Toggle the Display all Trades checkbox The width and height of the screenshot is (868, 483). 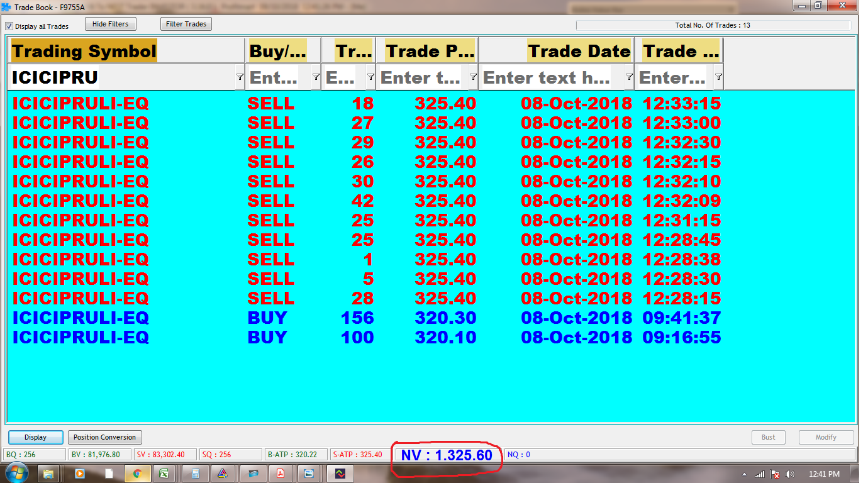coord(9,26)
